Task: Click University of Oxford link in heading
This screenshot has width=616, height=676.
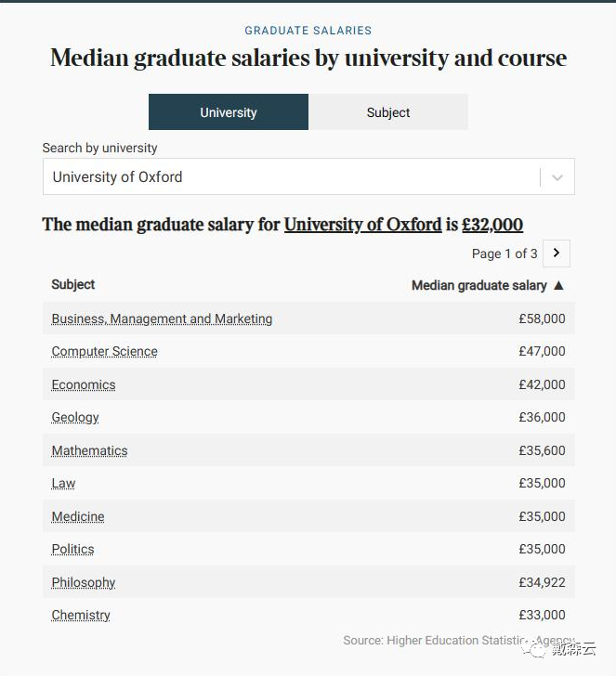Action: point(362,225)
